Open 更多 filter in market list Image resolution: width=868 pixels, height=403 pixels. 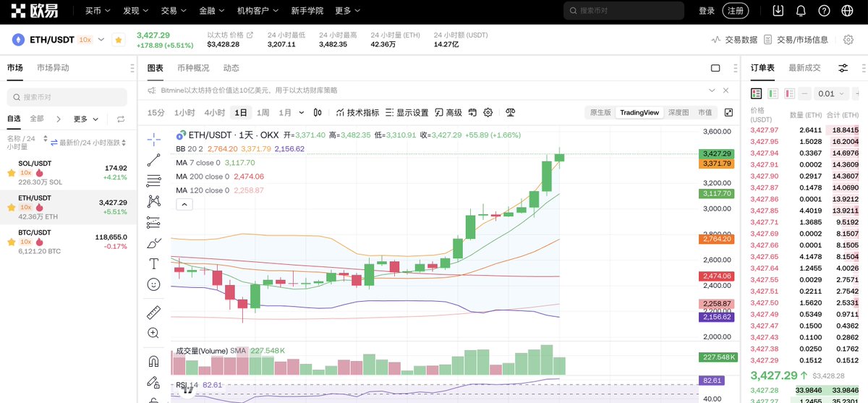[x=85, y=119]
